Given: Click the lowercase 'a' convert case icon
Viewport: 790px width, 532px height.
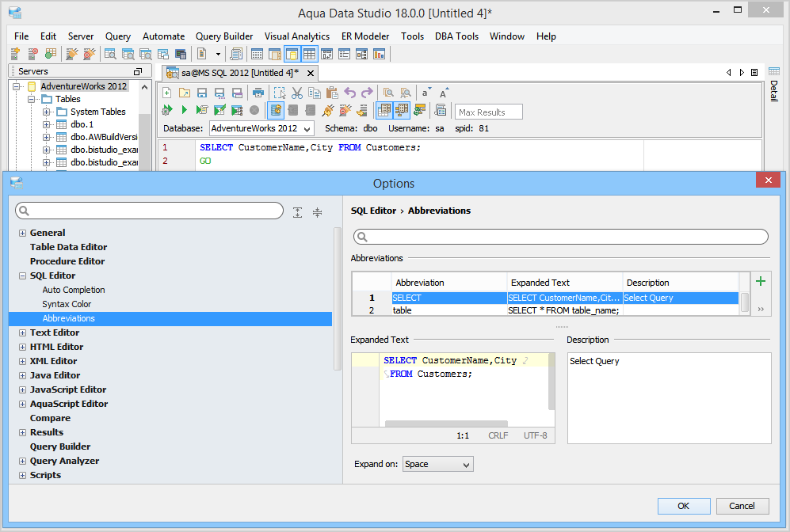Looking at the screenshot, I should coord(426,93).
